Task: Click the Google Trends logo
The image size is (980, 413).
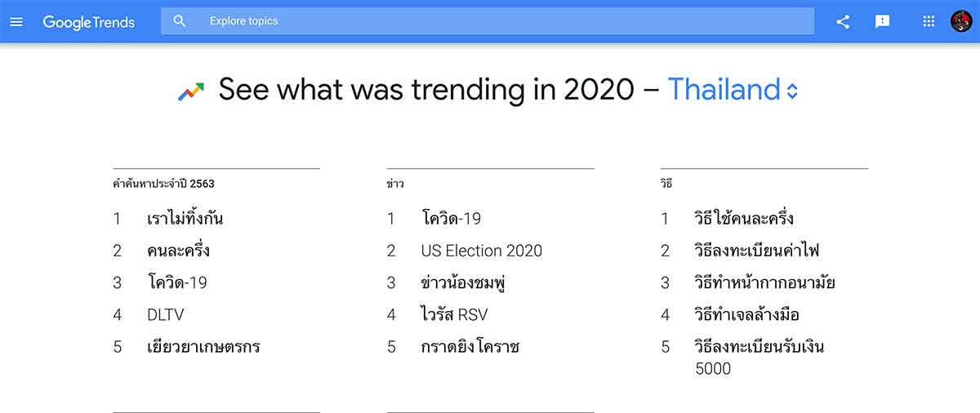Action: click(89, 22)
